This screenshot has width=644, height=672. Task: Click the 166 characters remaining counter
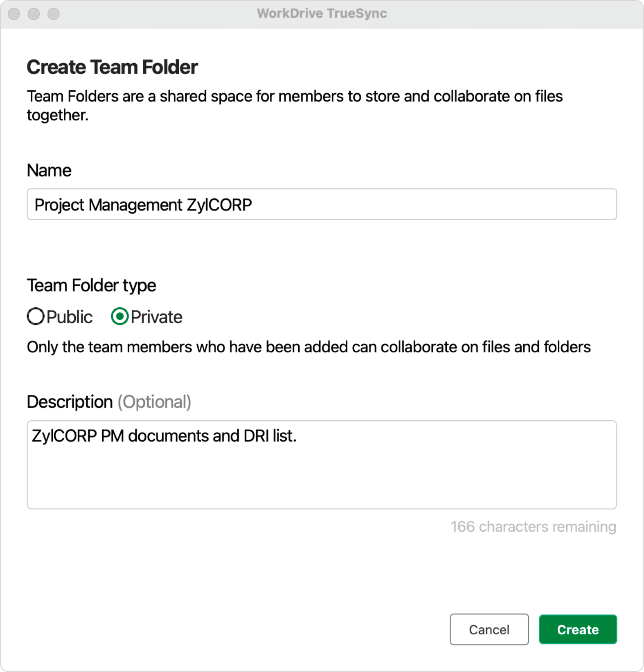point(533,527)
